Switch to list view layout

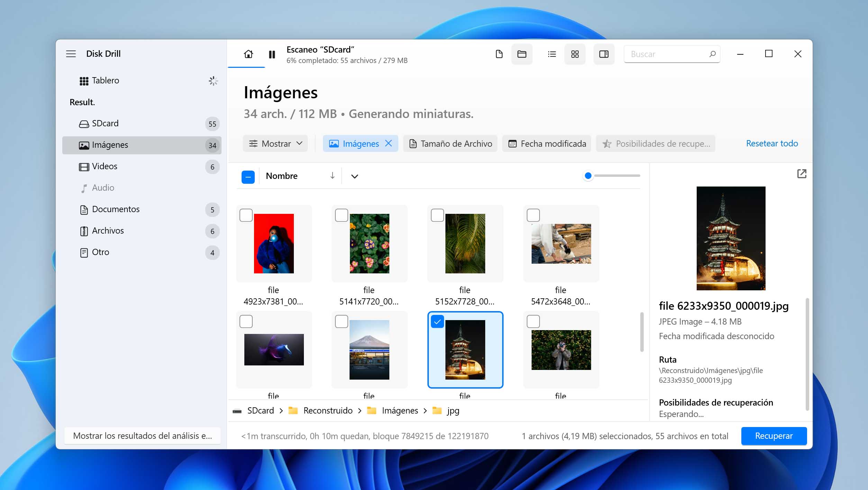(552, 54)
